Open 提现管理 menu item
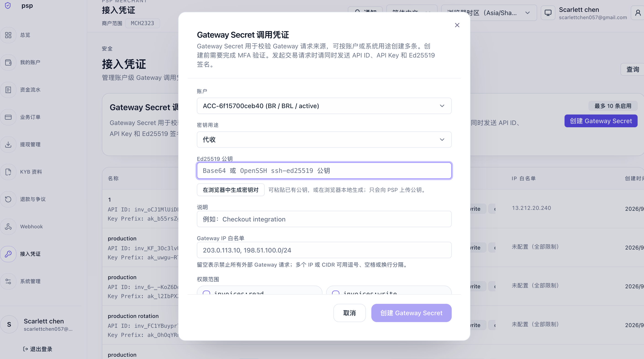This screenshot has height=359, width=644. pyautogui.click(x=30, y=145)
